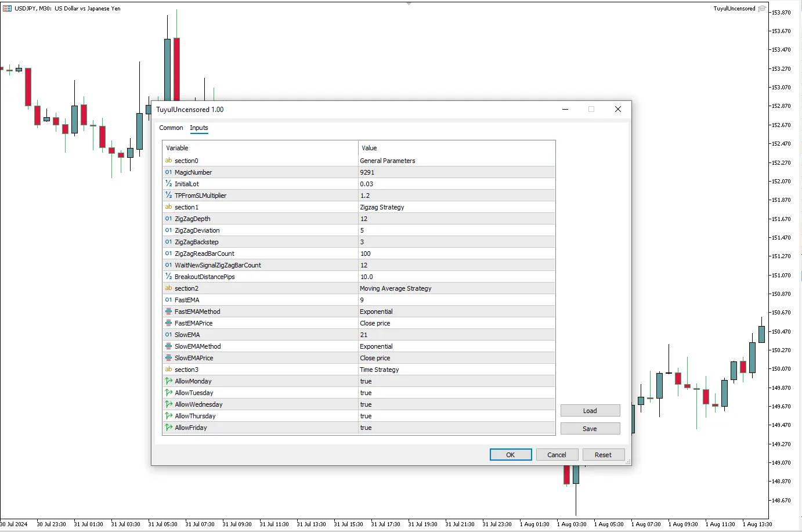
Task: Click the TuyulUncensored expert advisor hat icon
Action: [x=762, y=9]
